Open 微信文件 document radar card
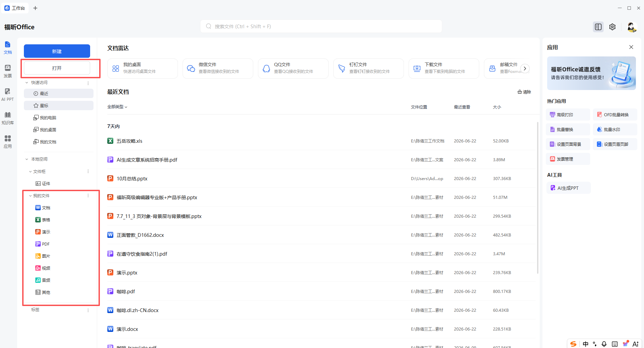 [218, 69]
